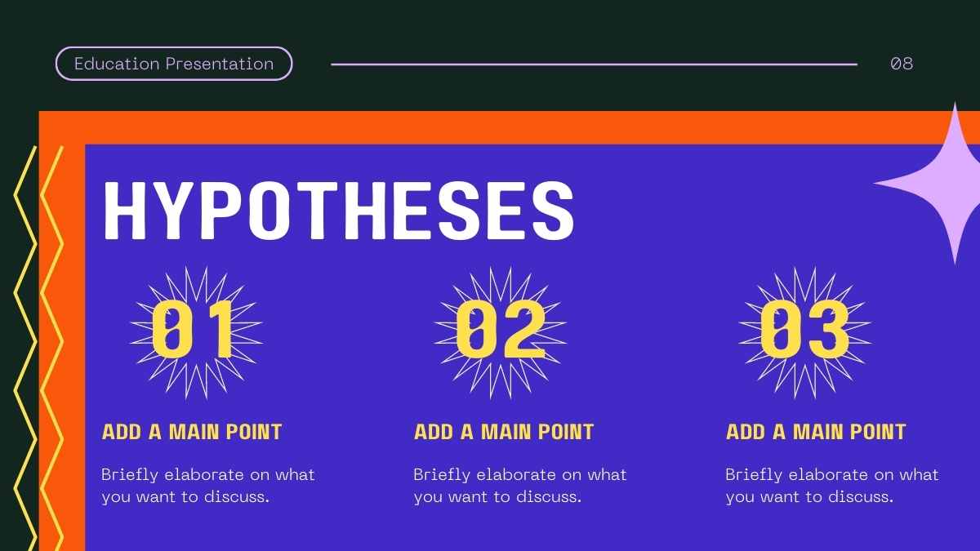Click the lilac horizontal header line

595,64
